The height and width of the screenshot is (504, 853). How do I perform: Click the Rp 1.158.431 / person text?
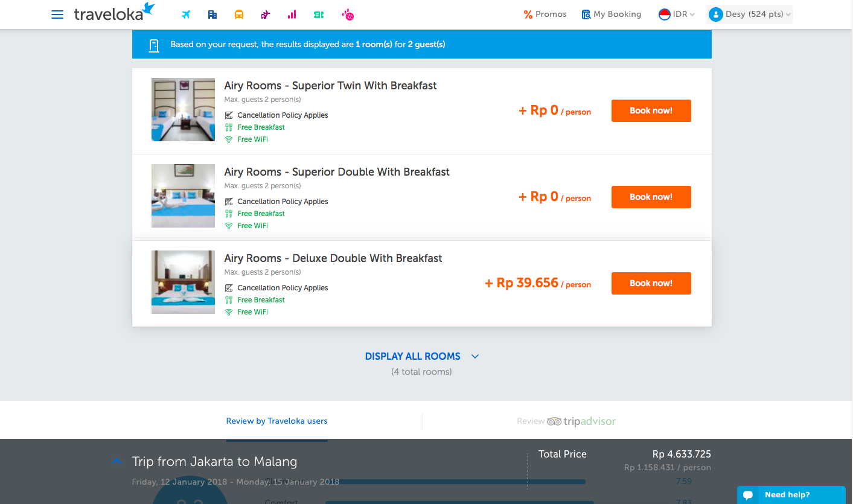[x=668, y=468]
